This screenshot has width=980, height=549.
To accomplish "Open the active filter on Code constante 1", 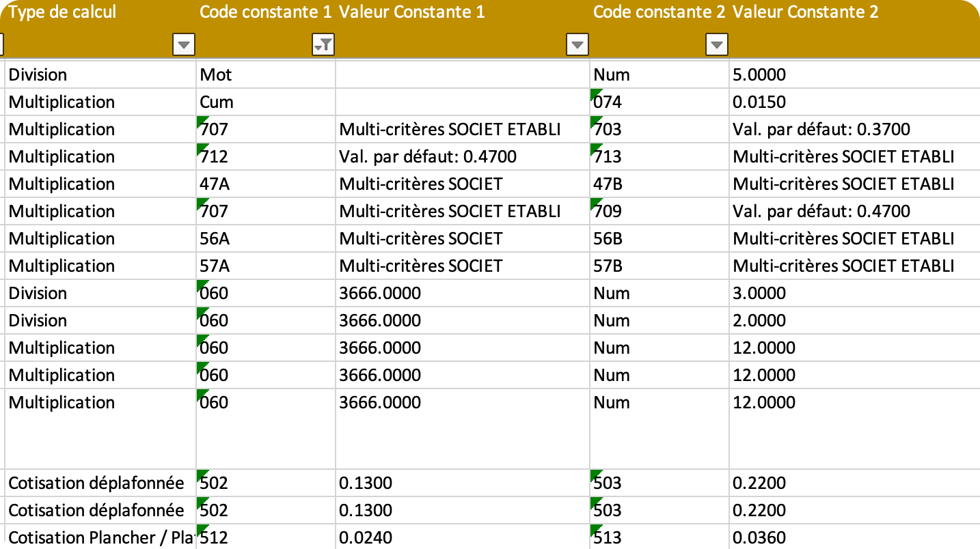I will click(x=323, y=45).
